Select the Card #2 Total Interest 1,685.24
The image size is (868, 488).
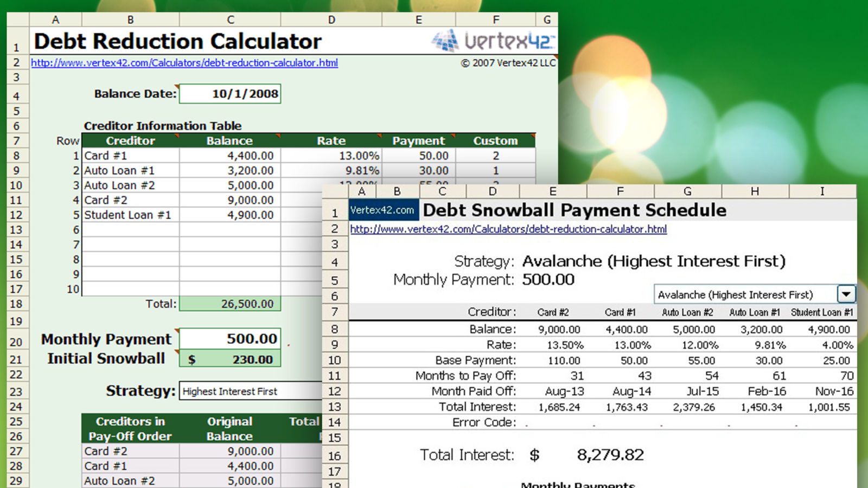point(559,407)
